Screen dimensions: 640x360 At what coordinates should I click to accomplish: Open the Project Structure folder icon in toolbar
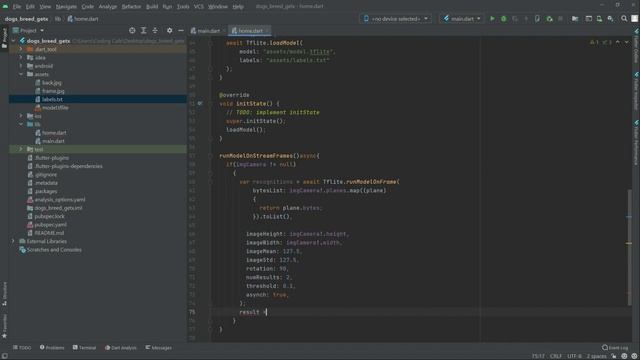coord(575,19)
